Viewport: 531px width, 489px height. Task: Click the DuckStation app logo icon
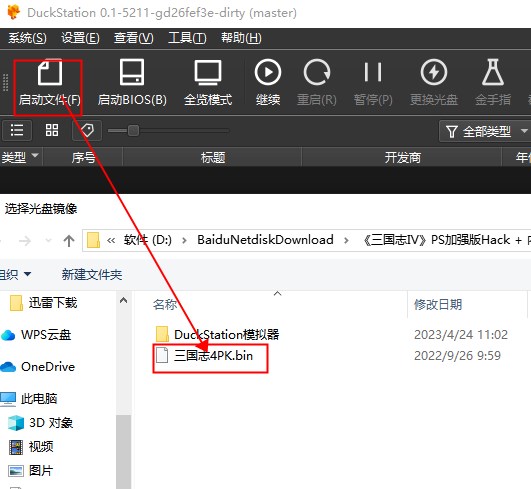point(14,12)
